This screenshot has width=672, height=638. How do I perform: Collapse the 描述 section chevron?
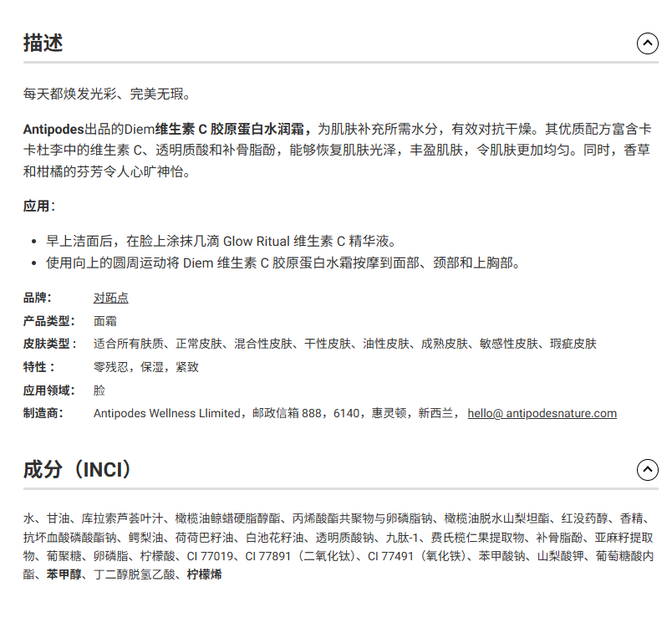tap(647, 43)
